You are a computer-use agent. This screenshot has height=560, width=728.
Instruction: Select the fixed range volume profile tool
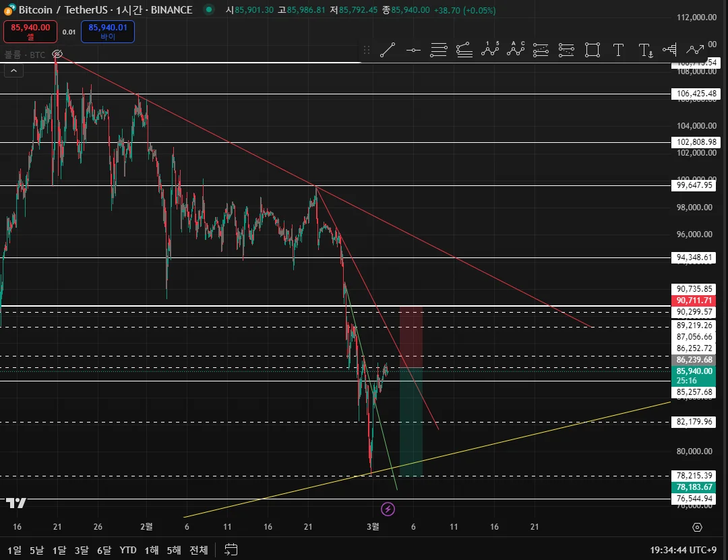point(669,50)
